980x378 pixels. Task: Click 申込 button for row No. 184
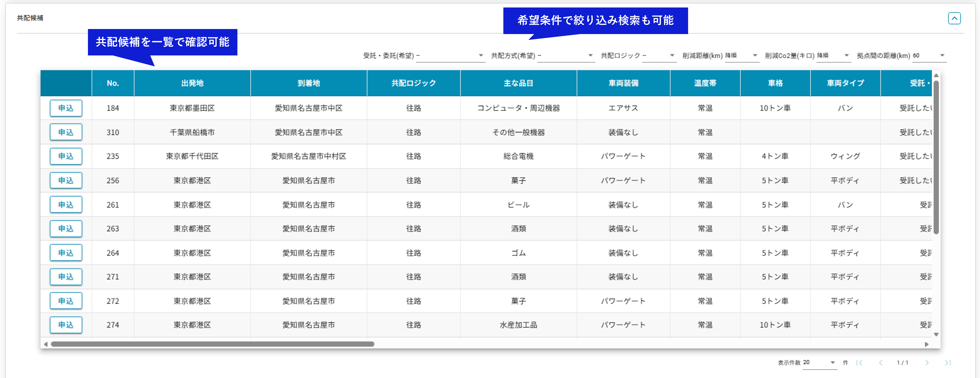(66, 108)
